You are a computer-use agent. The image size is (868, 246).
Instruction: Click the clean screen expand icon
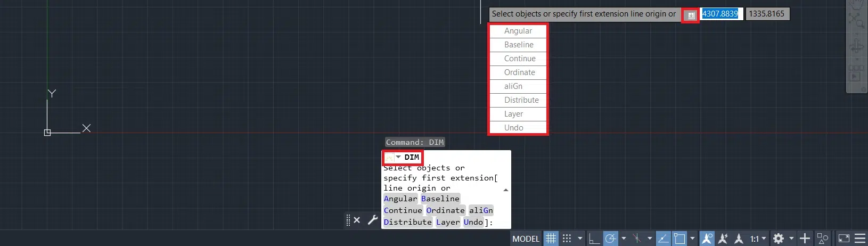pyautogui.click(x=844, y=239)
